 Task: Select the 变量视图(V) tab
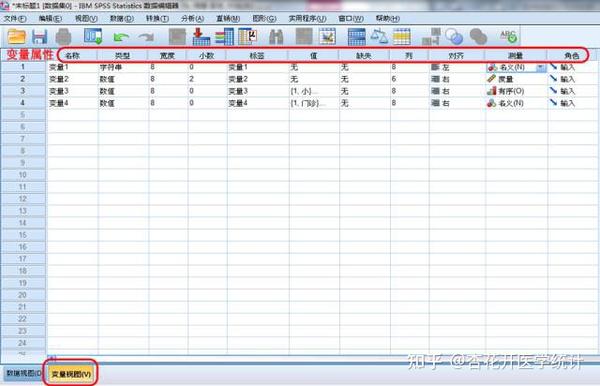click(x=72, y=374)
